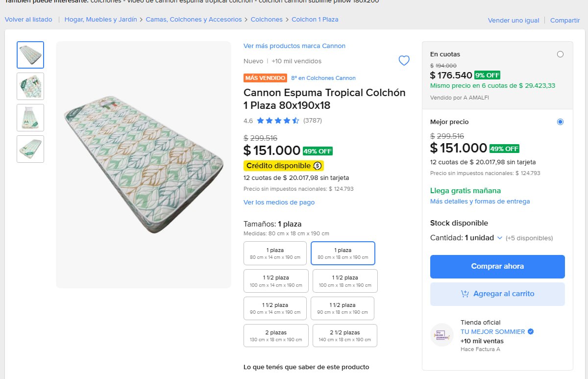Select the Mejor precio radio option

560,122
